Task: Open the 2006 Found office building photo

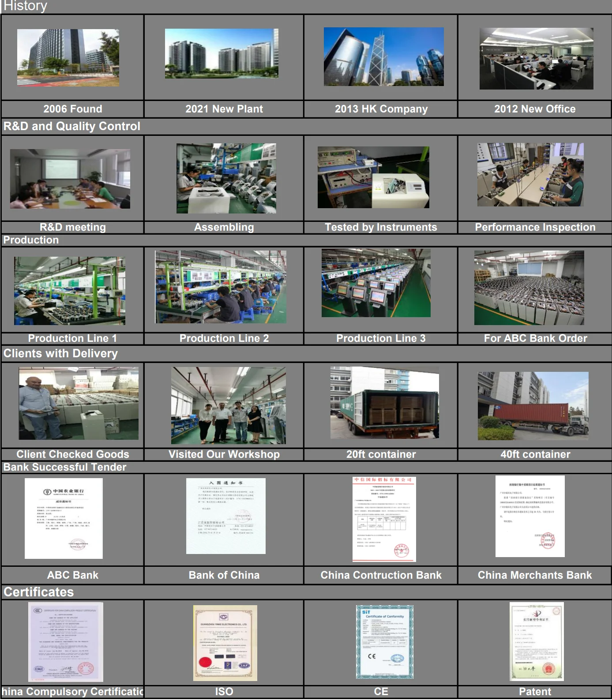Action: [x=68, y=57]
